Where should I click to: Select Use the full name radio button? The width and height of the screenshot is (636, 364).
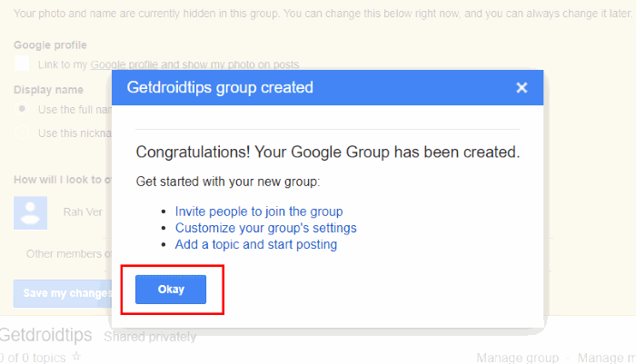22,109
